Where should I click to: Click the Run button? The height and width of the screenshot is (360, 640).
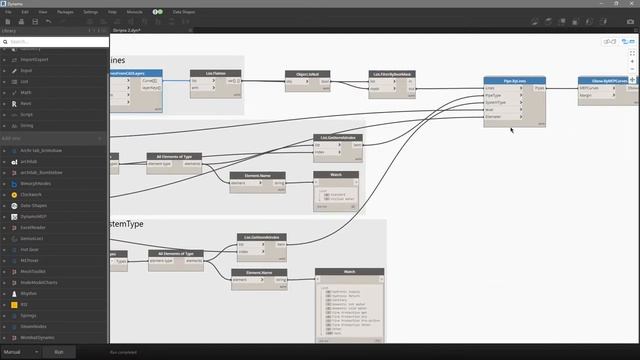[59, 352]
